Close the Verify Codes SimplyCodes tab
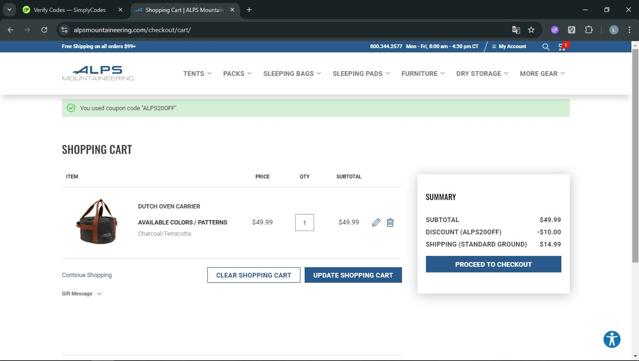The image size is (639, 361). [x=120, y=10]
